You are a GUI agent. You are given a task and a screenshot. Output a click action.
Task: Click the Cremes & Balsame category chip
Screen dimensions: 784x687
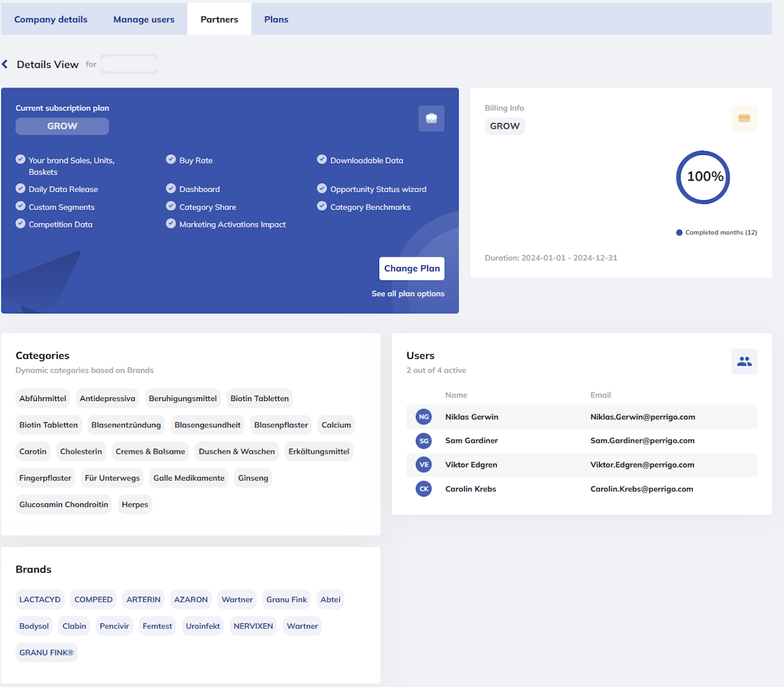coord(151,452)
